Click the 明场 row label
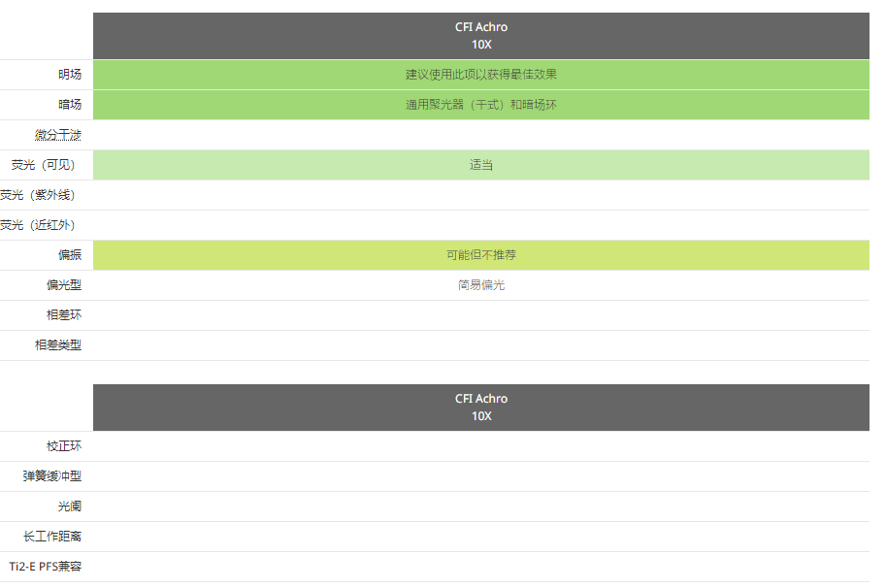The width and height of the screenshot is (886, 588). 70,75
